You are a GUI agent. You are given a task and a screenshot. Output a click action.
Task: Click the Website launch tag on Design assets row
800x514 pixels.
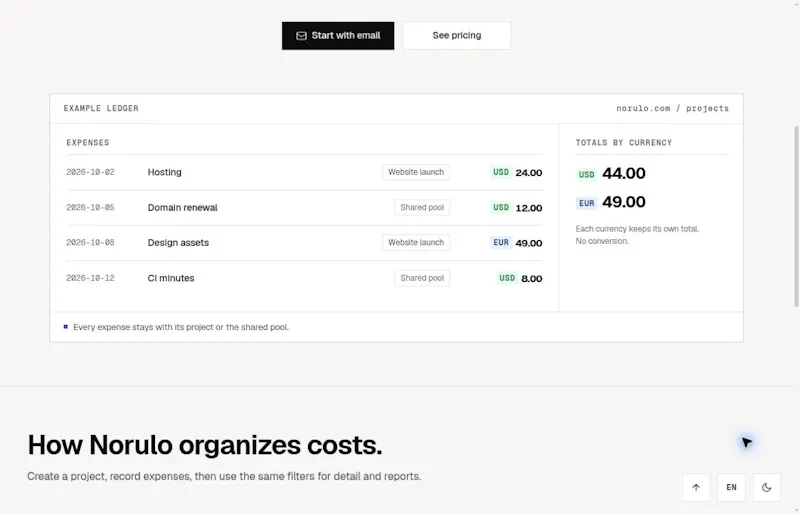point(416,242)
